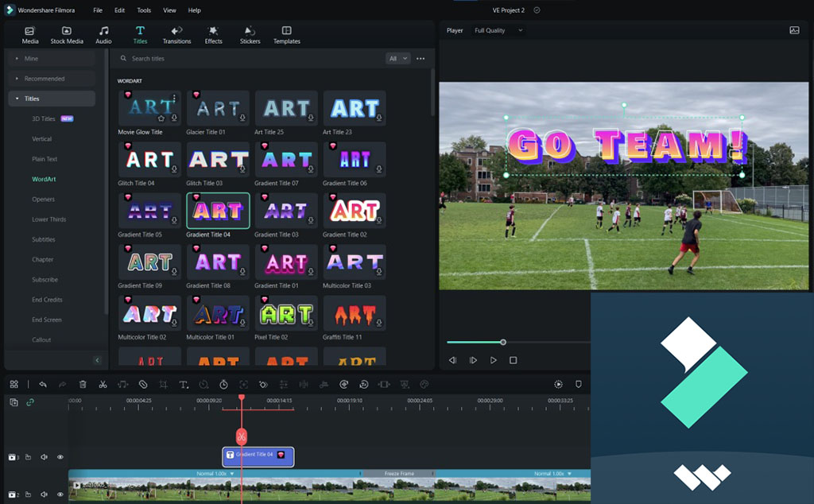This screenshot has height=504, width=814.
Task: Select the Lower Thirds category
Action: [48, 219]
